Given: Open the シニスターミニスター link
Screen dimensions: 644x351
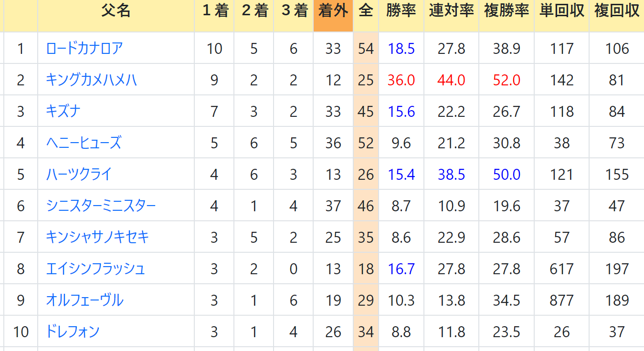Looking at the screenshot, I should (x=101, y=206).
